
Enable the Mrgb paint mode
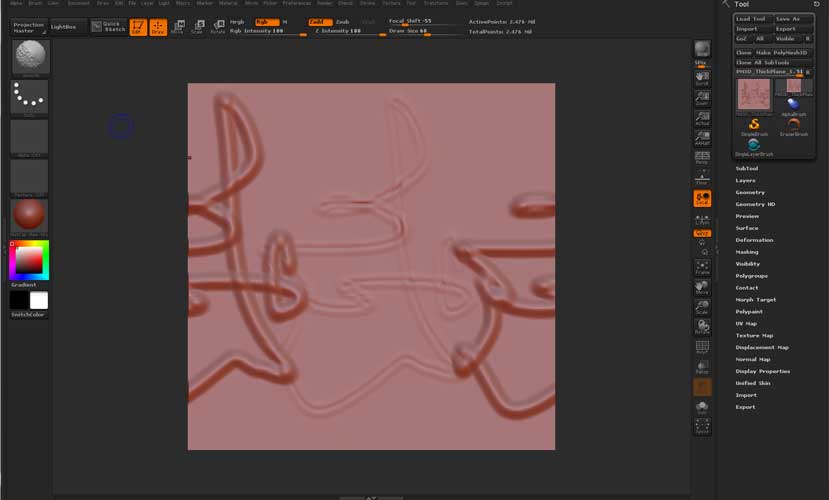(x=237, y=22)
